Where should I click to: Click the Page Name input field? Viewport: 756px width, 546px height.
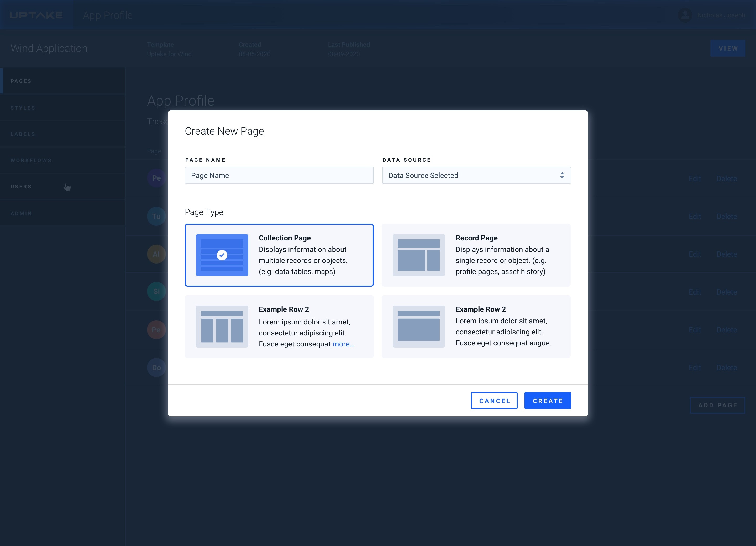279,175
